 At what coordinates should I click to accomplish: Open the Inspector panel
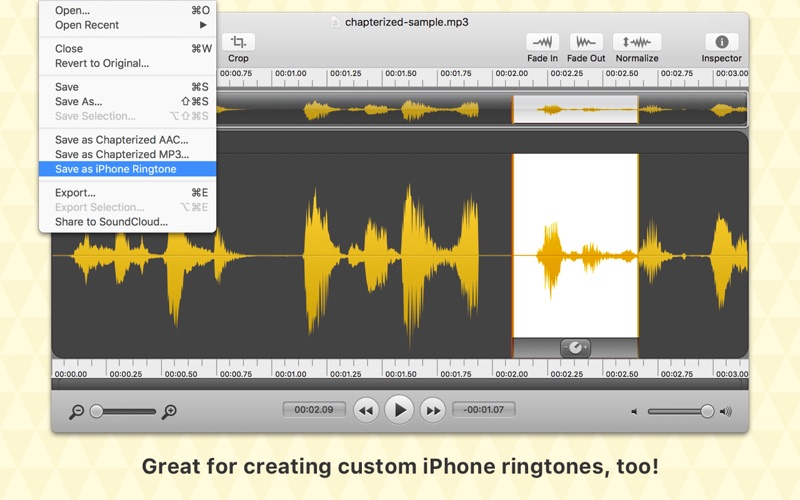pyautogui.click(x=721, y=42)
